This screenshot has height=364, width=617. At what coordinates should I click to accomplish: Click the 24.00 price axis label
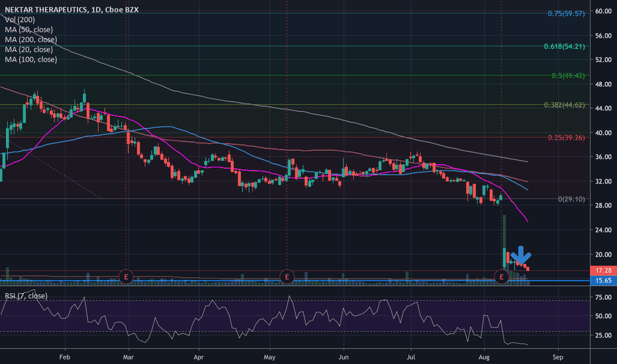coord(603,230)
